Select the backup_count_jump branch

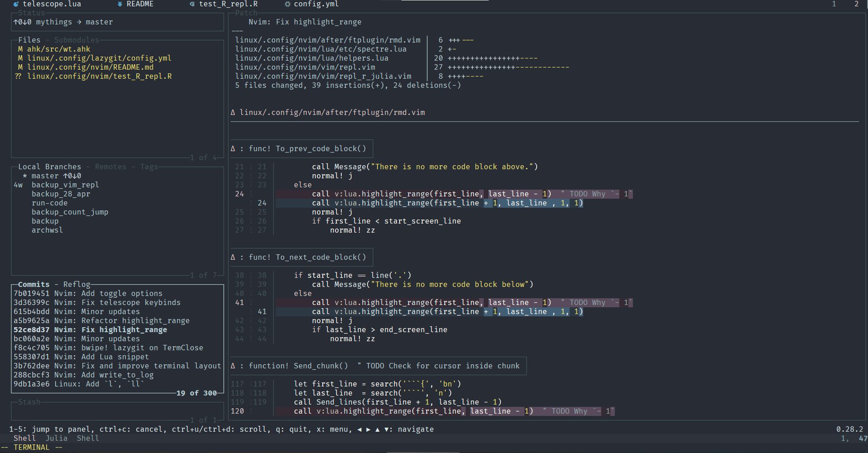(118, 212)
